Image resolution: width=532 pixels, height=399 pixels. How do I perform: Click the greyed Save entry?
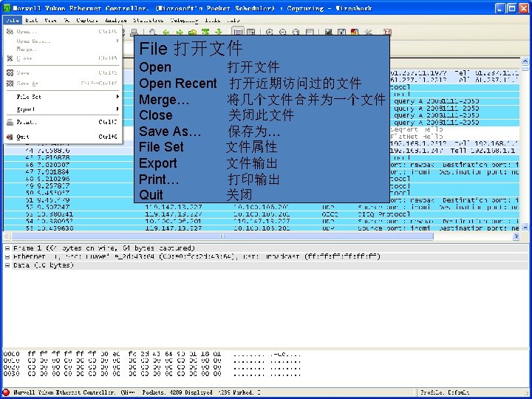(63, 72)
